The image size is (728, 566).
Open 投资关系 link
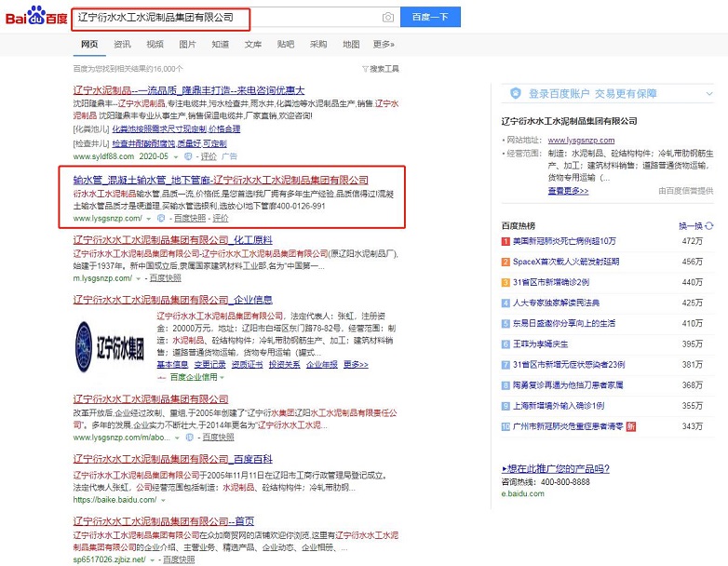coord(284,365)
